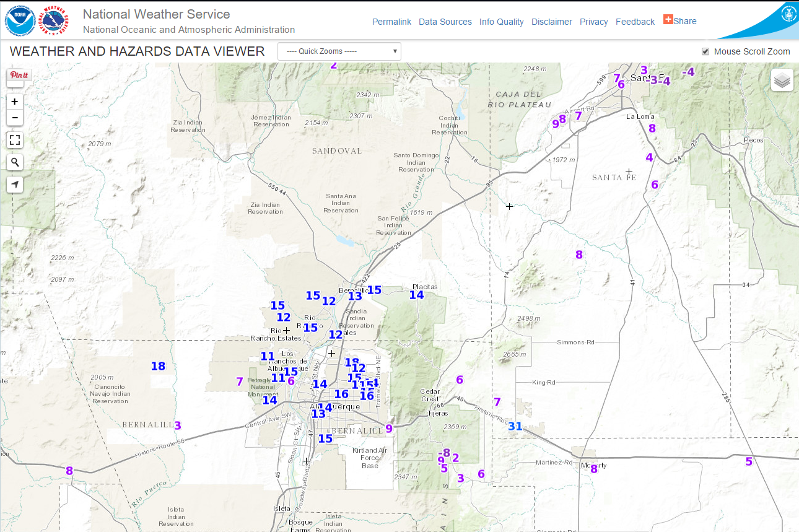Click National Oceanic and Atmospheric Administration text
Screen dimensions: 799x532
(189, 30)
